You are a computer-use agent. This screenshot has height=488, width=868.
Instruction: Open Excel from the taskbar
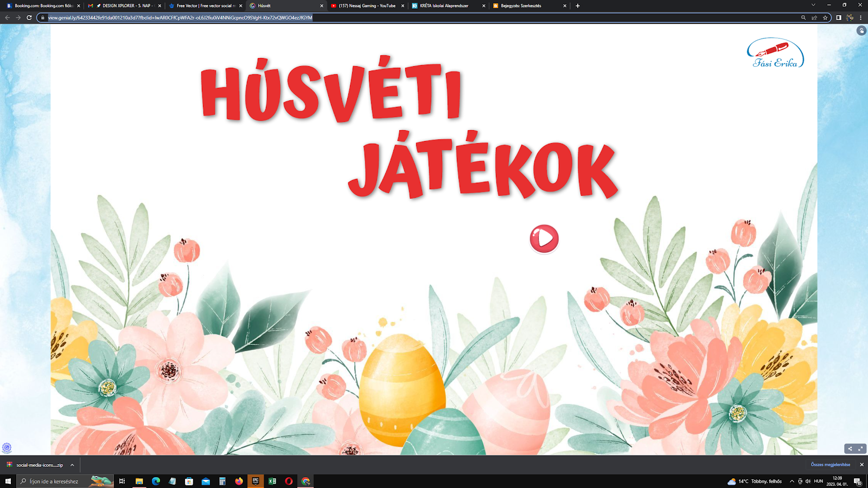pyautogui.click(x=272, y=481)
